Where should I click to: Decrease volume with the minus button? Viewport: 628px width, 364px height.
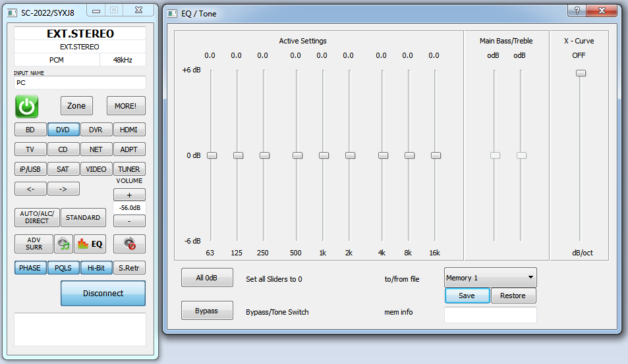pos(129,221)
